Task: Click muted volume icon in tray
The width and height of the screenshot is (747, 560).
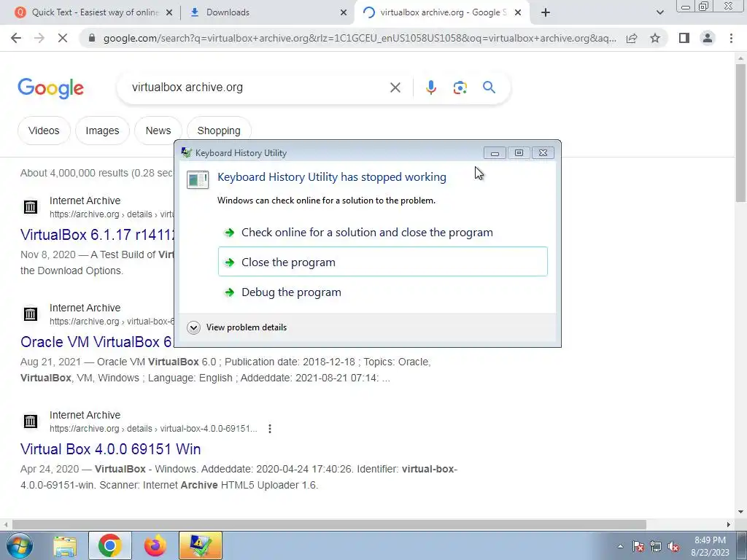Action: point(673,546)
